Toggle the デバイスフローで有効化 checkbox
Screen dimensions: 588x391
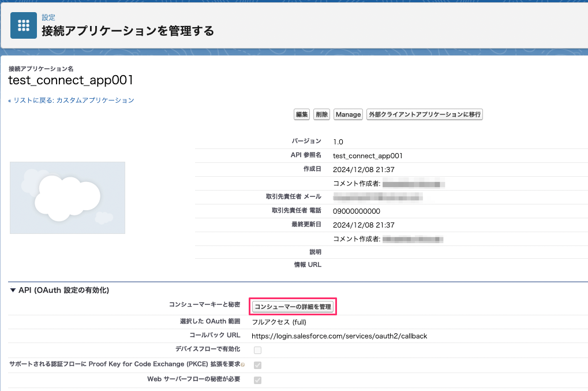coord(257,350)
